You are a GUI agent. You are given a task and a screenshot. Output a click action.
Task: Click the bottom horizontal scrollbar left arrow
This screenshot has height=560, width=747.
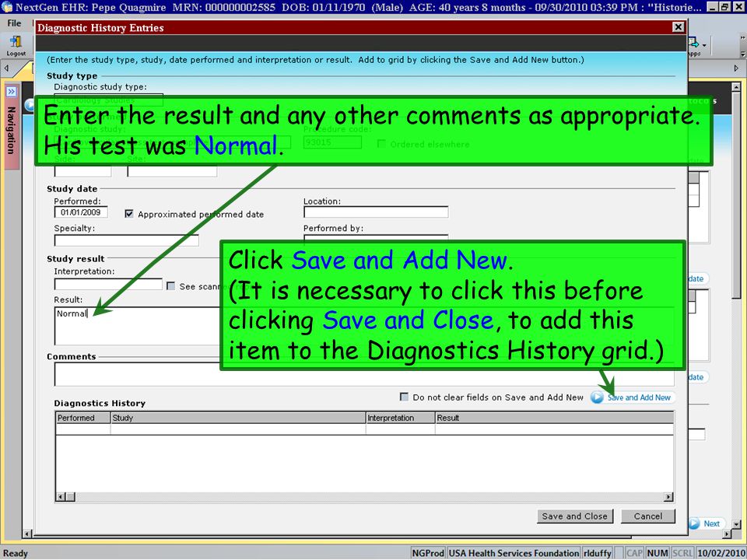point(27,534)
